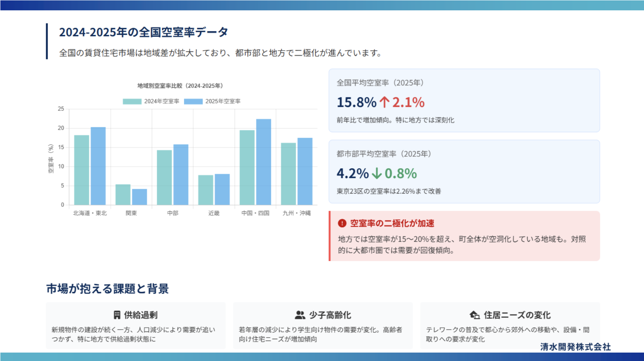Click the 25 tick on the vertical axis

click(x=61, y=109)
